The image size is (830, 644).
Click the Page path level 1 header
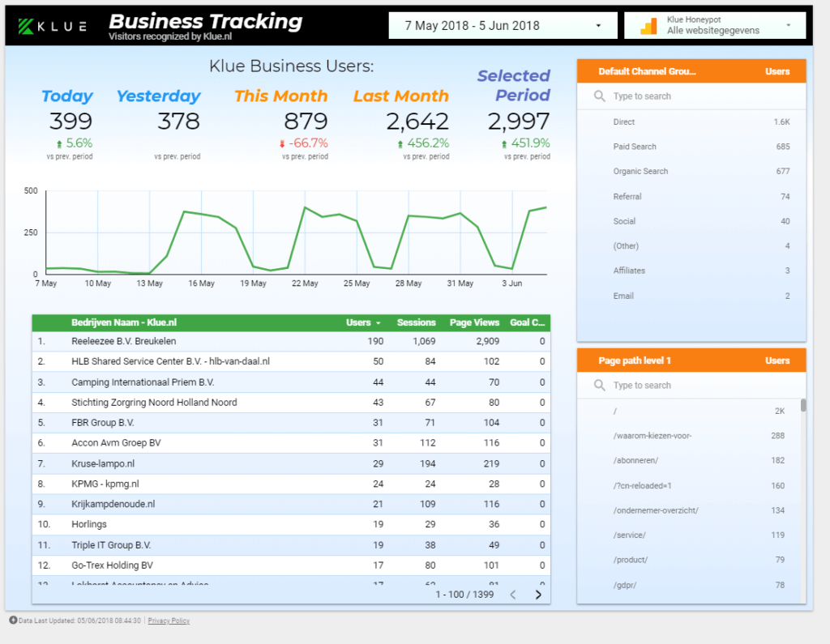pos(634,360)
